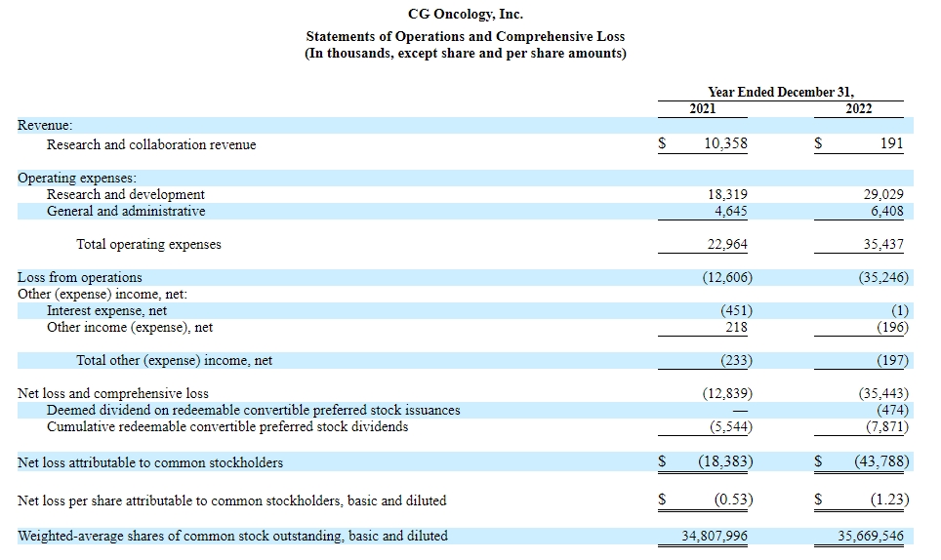941x560 pixels.
Task: Click 'Research and collaboration revenue' label
Action: tap(151, 144)
